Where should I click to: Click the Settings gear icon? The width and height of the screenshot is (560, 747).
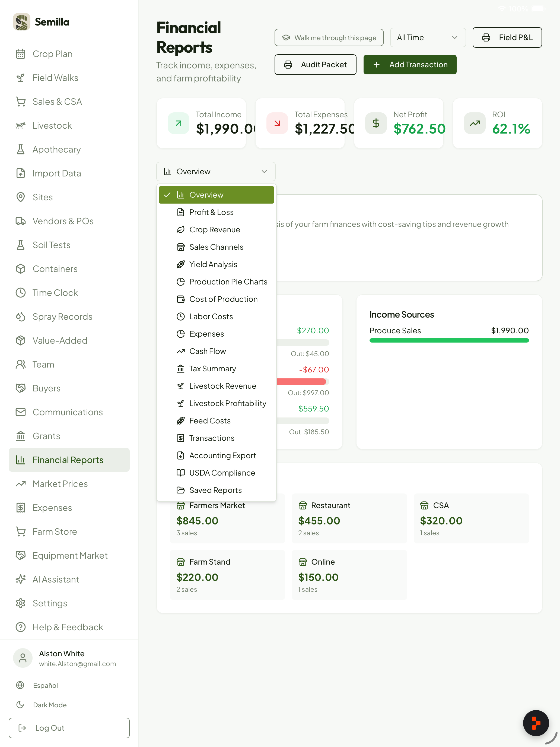21,603
